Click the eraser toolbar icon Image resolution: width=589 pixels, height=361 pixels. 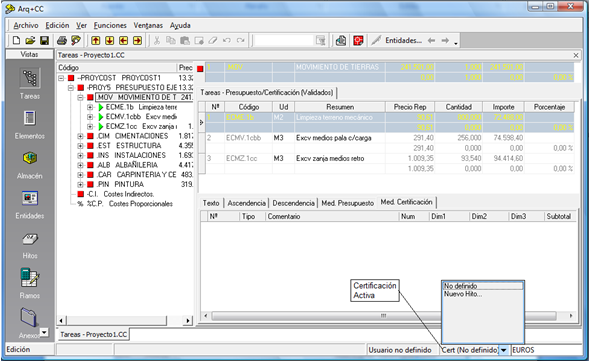tap(213, 40)
